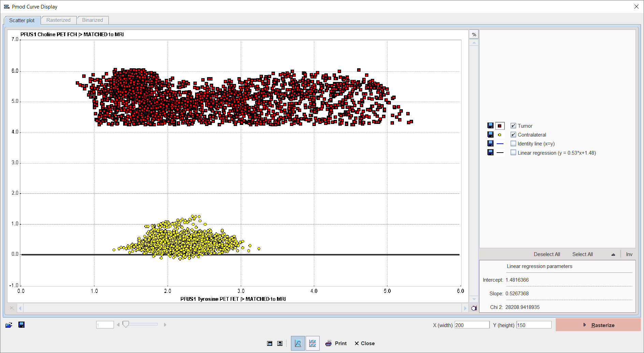
Task: Toggle the curve display mode icon
Action: [x=298, y=343]
